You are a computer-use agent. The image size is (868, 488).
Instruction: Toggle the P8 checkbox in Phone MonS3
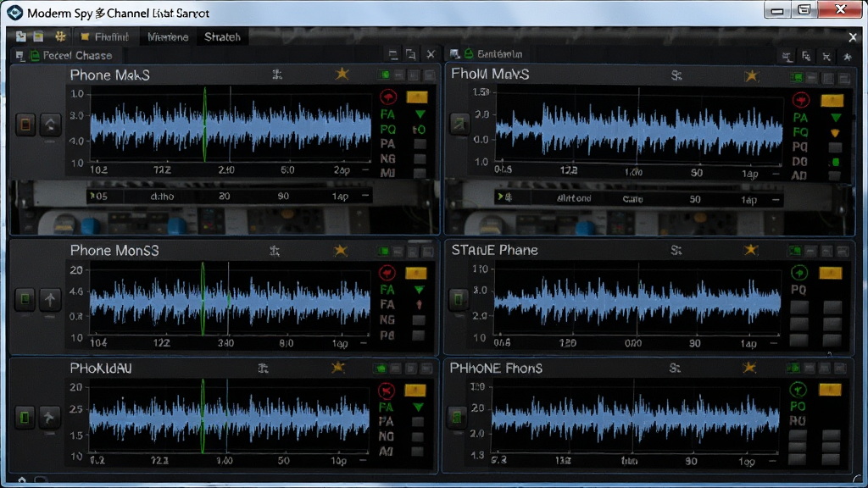[419, 335]
